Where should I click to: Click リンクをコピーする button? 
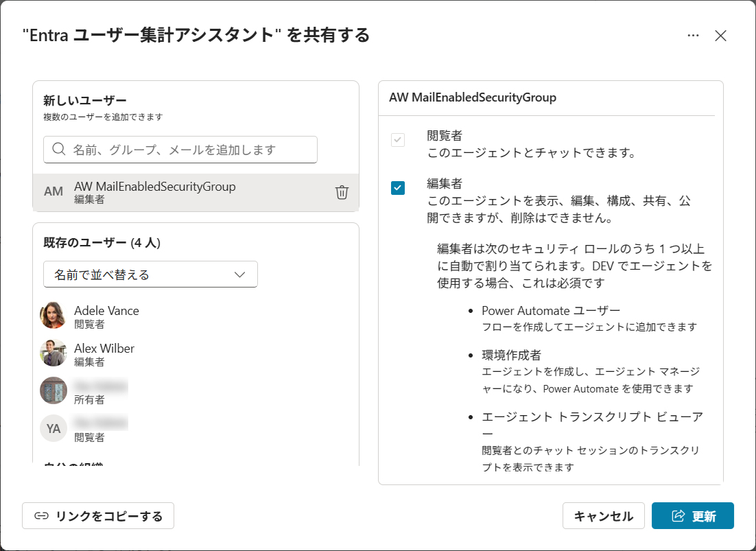point(98,516)
